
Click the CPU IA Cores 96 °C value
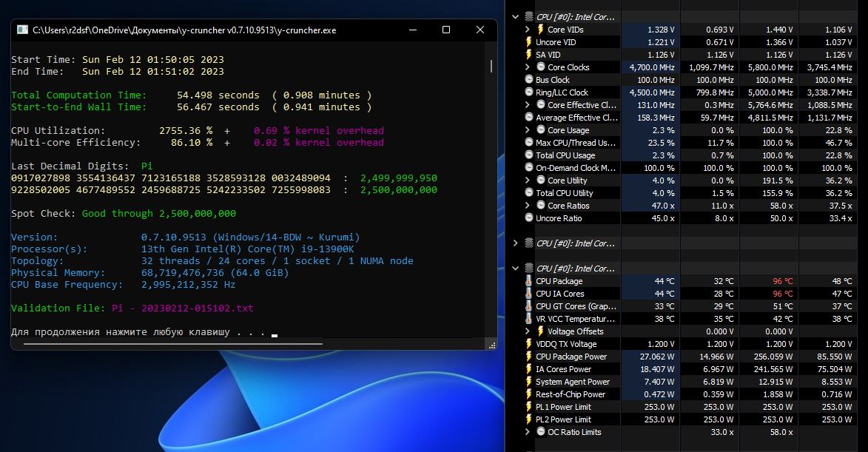783,294
